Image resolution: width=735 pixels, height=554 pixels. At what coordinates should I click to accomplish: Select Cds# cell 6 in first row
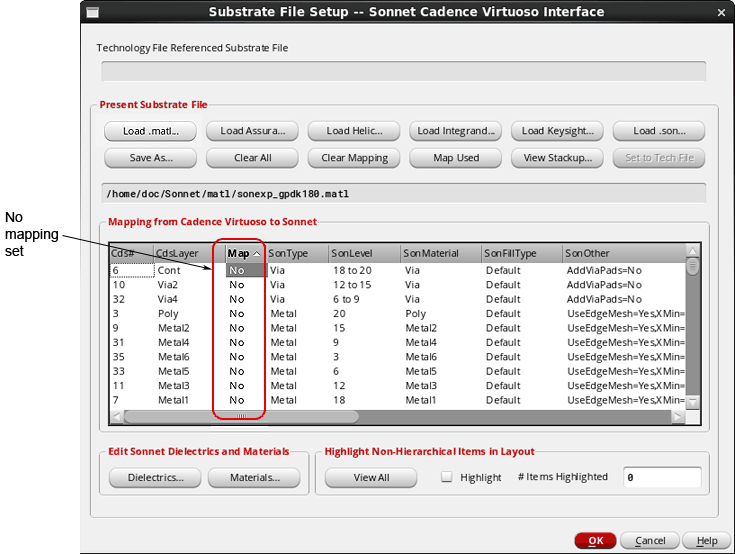point(132,270)
